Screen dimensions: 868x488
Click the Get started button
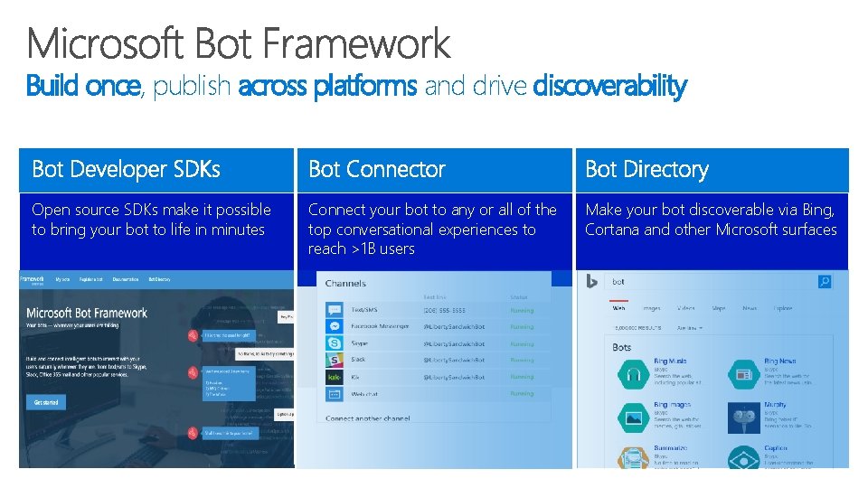pos(46,402)
